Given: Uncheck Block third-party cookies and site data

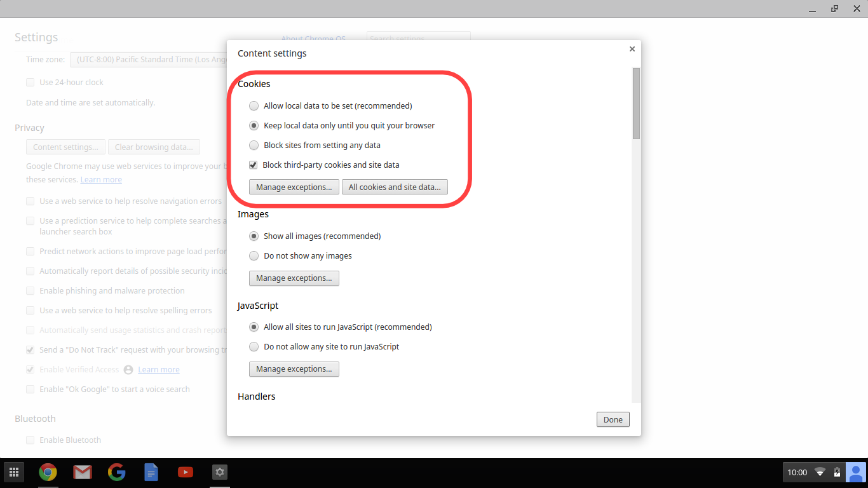Looking at the screenshot, I should [254, 165].
